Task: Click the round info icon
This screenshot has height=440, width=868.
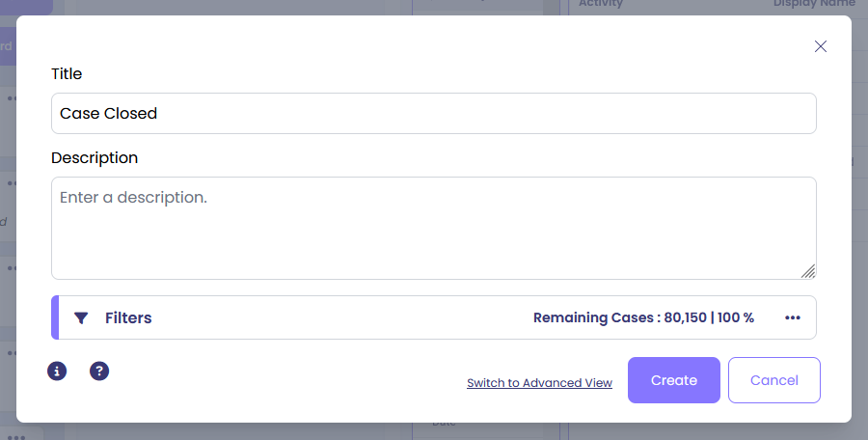Action: (x=57, y=371)
